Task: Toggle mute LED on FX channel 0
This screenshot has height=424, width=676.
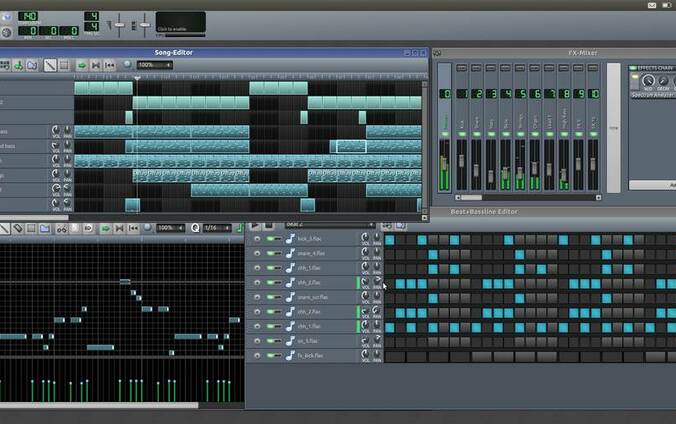Action: pyautogui.click(x=445, y=135)
